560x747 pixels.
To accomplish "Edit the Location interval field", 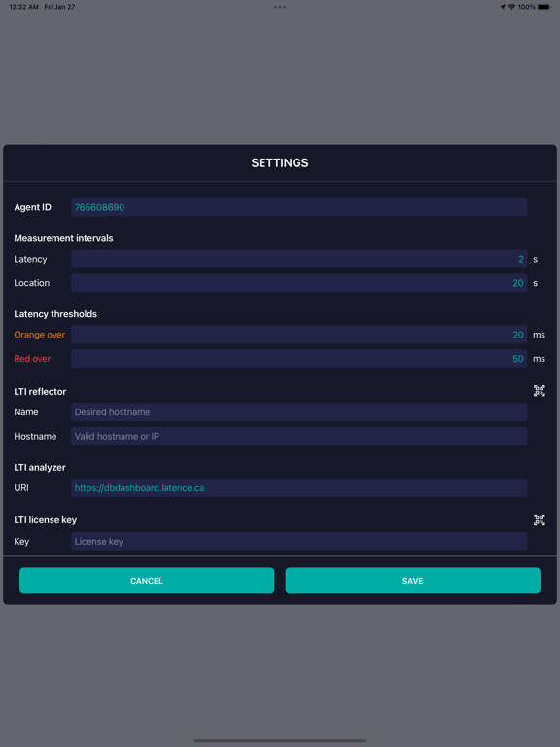I will (x=299, y=283).
